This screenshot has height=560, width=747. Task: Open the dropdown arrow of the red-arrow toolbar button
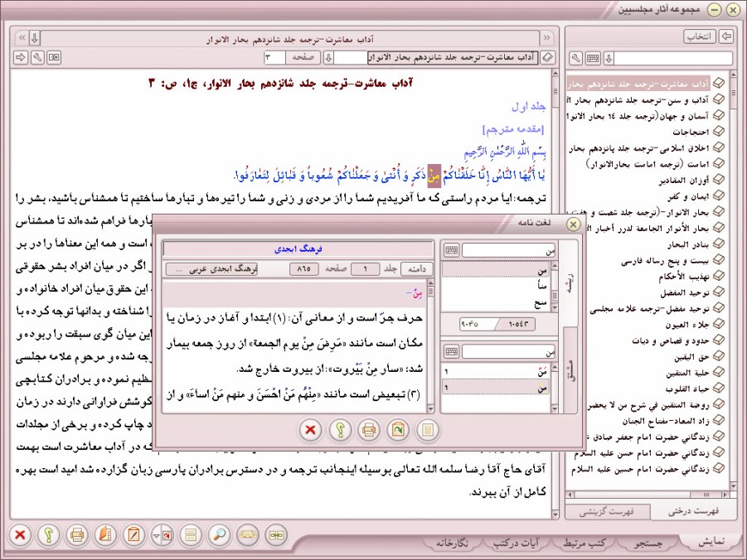[x=156, y=535]
